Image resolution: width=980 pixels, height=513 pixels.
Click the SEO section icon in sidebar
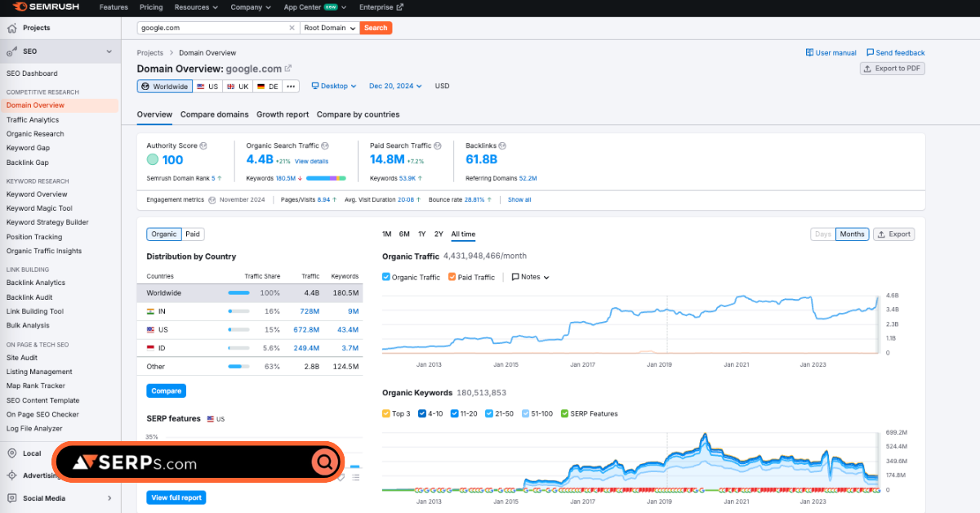point(12,51)
